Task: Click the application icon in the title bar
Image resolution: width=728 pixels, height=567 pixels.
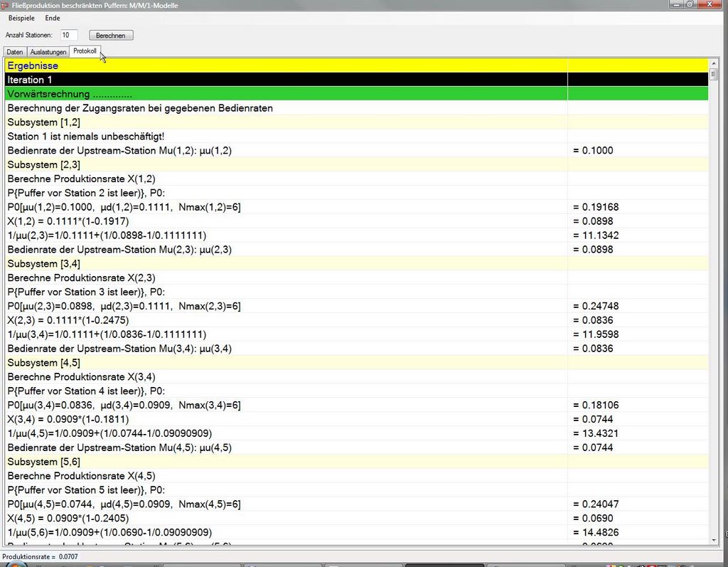Action: tap(6, 5)
